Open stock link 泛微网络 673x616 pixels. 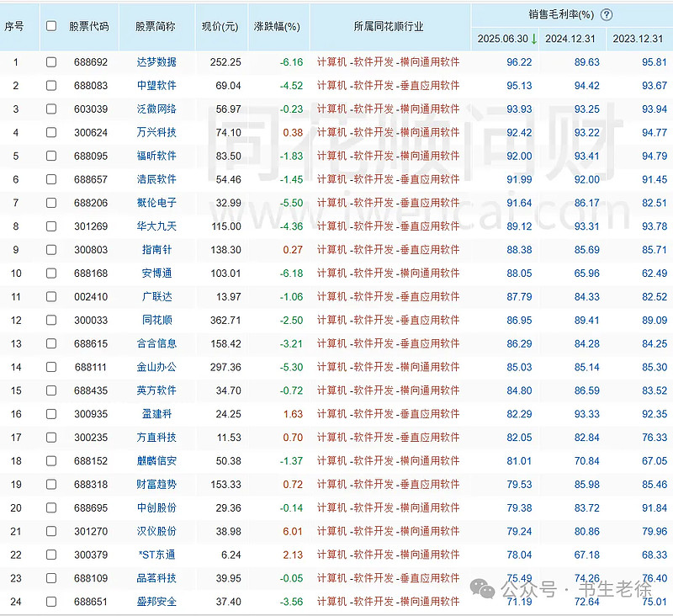pos(156,109)
